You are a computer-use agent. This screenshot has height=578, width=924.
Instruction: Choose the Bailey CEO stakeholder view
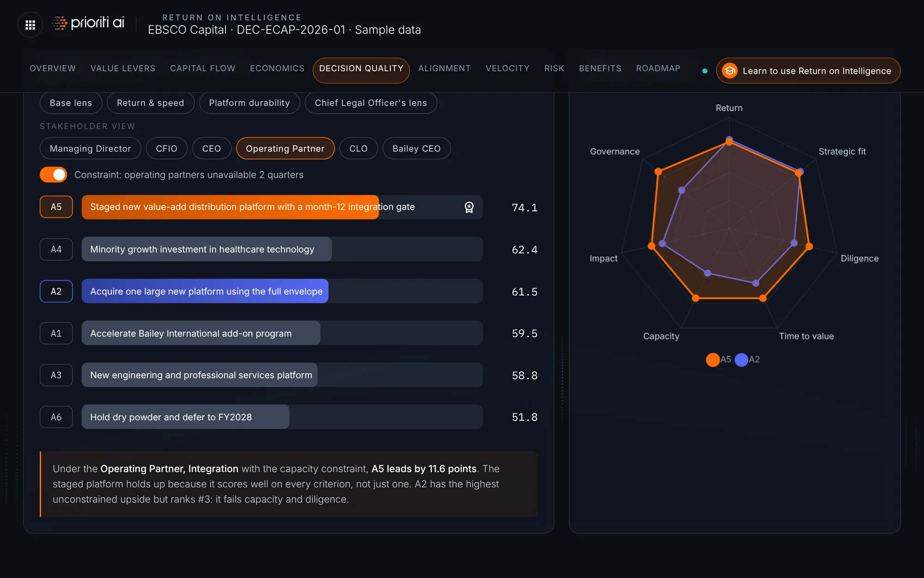tap(416, 148)
